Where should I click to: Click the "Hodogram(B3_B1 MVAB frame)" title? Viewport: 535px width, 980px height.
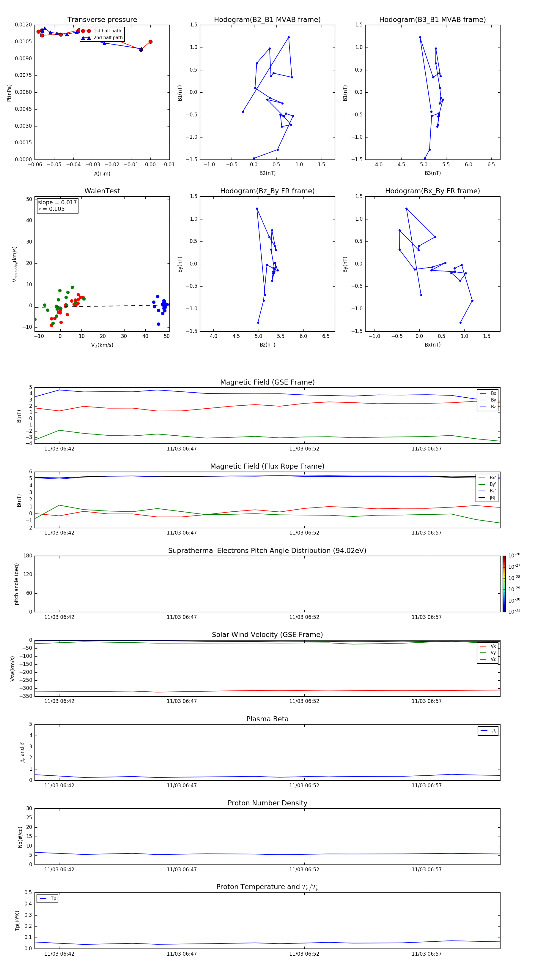point(432,20)
